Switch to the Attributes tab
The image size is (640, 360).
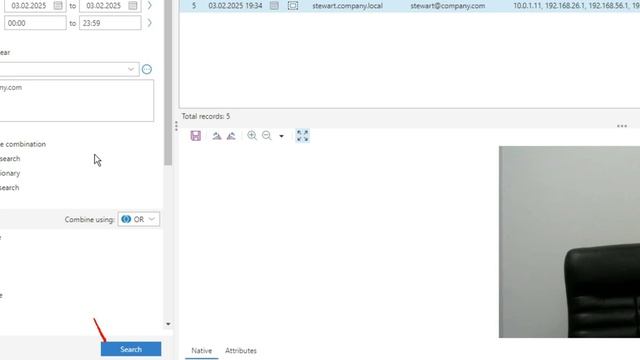[x=241, y=351]
